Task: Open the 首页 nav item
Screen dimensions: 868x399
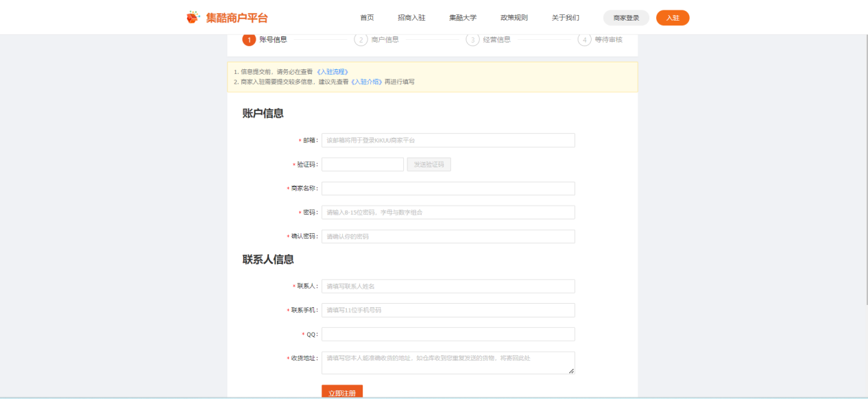Action: [367, 18]
